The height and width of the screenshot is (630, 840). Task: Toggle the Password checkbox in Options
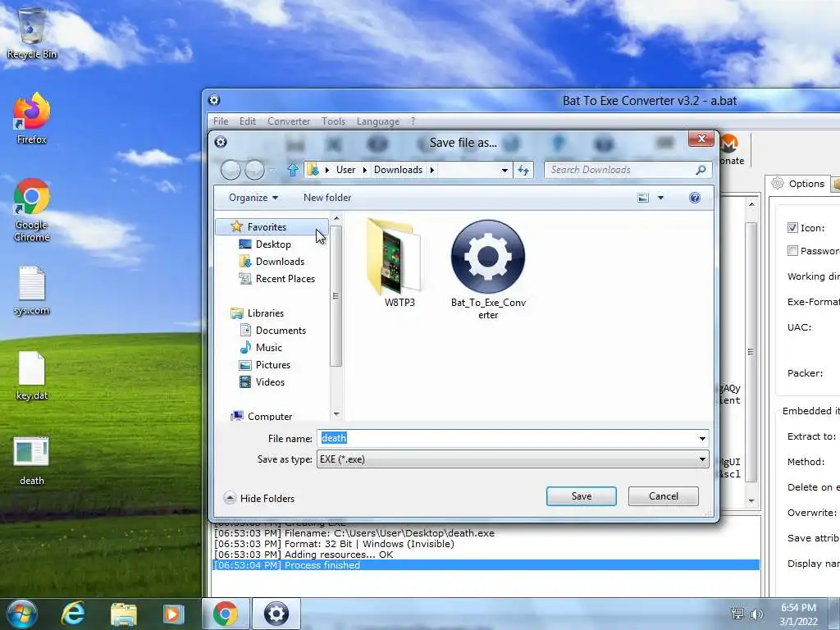[x=793, y=251]
